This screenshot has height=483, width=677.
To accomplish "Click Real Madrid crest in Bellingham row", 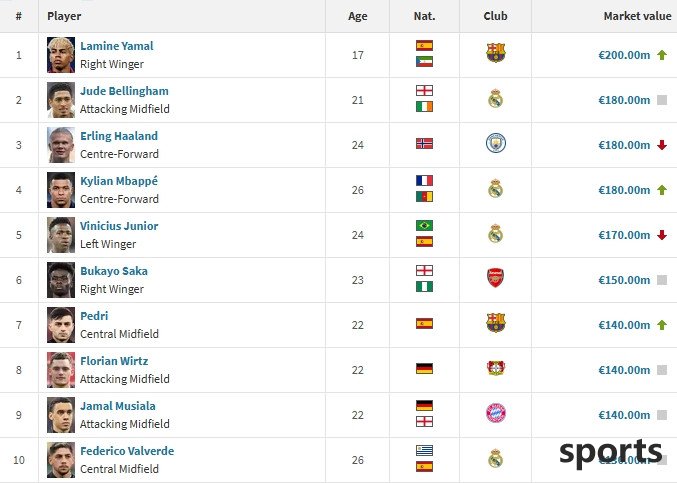I will click(x=495, y=98).
